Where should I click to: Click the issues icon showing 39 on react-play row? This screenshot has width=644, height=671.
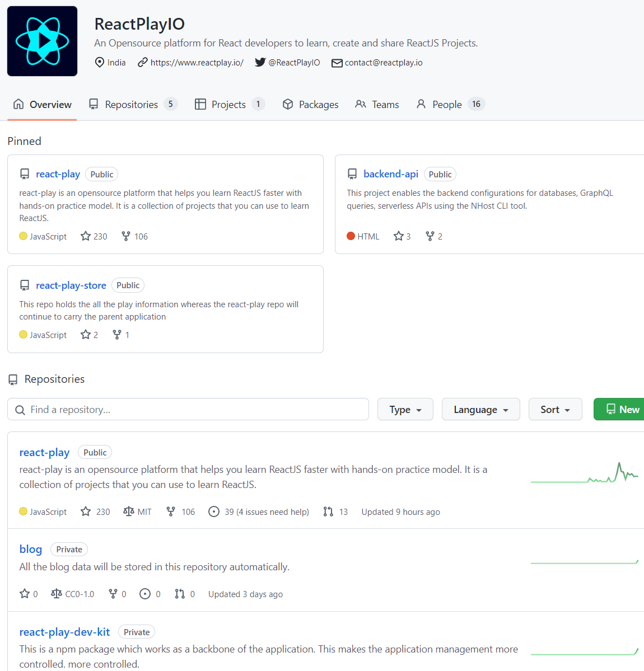click(x=213, y=512)
